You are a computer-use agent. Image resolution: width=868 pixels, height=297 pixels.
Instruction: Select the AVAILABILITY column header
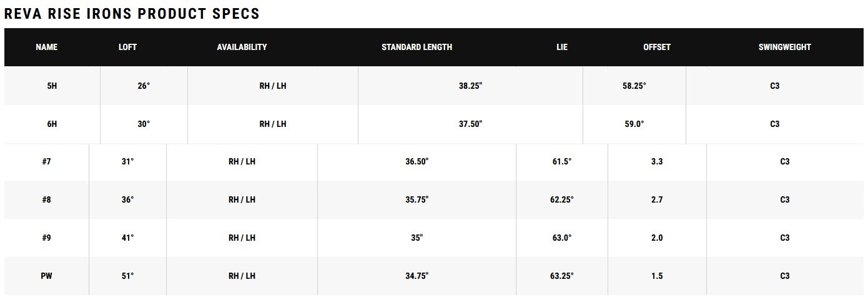tap(242, 47)
